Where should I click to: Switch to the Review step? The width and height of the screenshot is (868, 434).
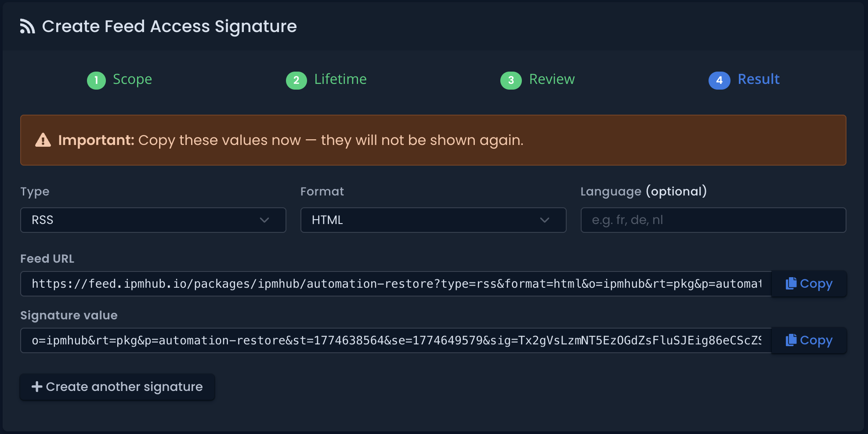click(x=552, y=80)
